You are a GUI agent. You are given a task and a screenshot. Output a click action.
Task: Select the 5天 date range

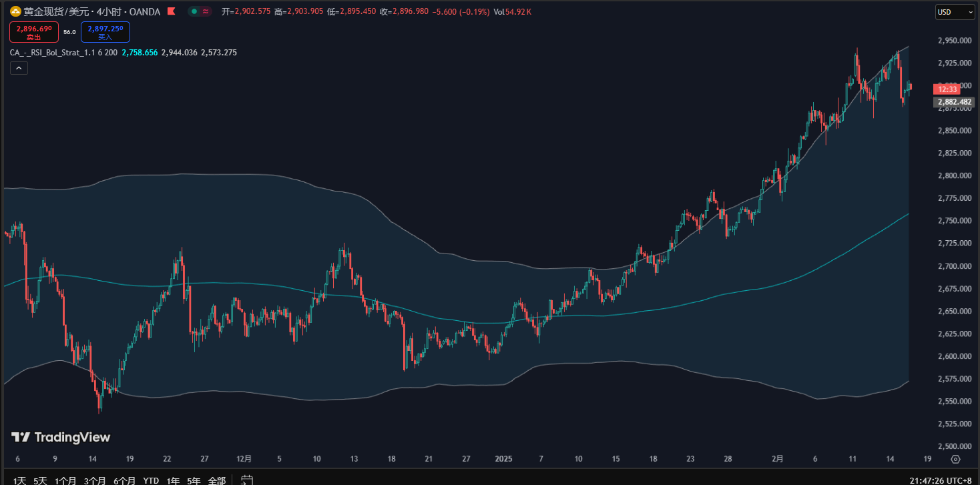tap(40, 480)
